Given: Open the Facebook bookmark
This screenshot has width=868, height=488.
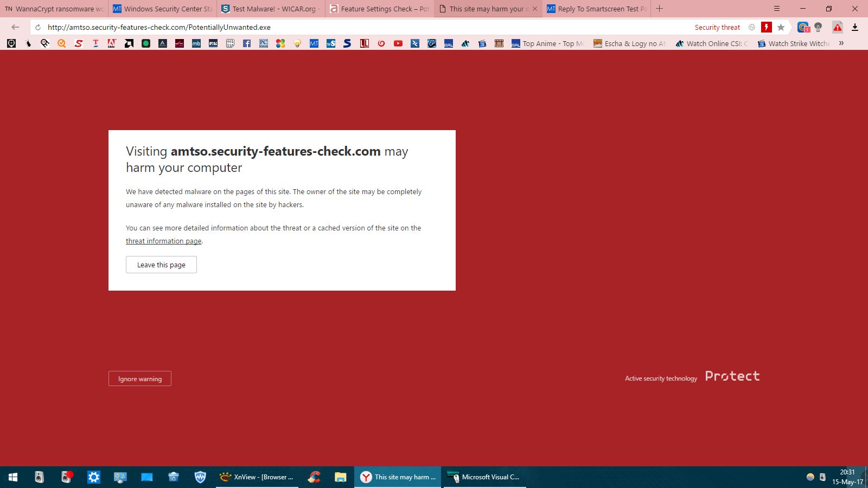Looking at the screenshot, I should [247, 43].
